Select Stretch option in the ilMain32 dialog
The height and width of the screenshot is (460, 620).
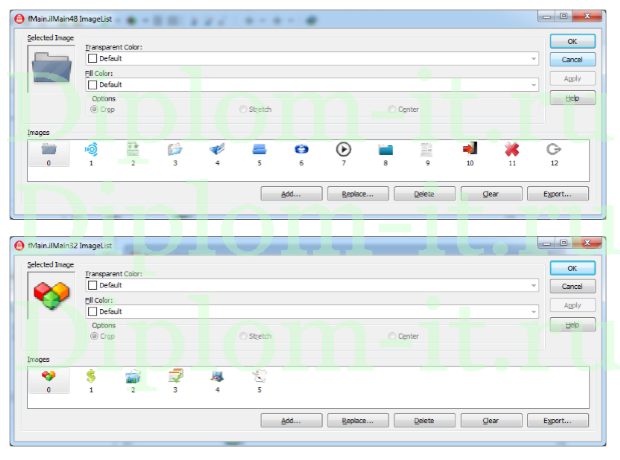243,336
